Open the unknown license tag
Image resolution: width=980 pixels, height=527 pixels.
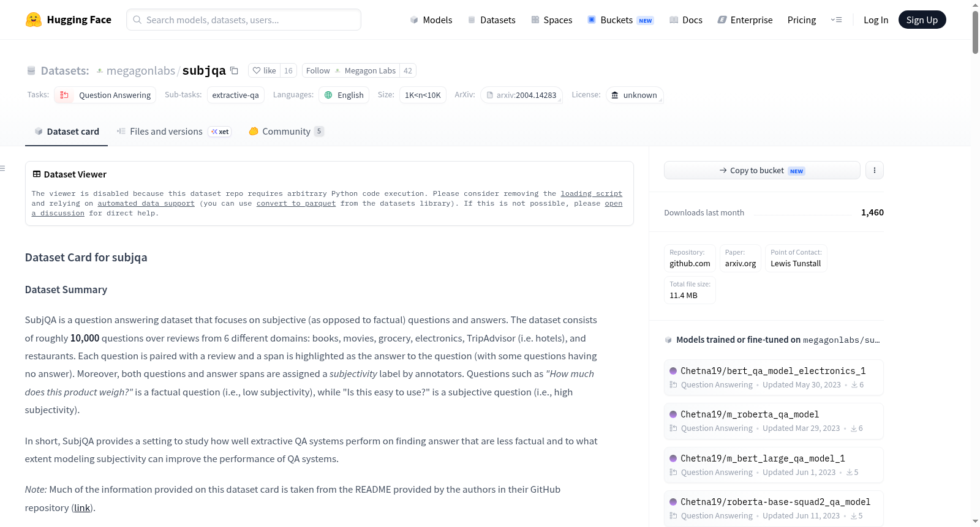tap(635, 95)
